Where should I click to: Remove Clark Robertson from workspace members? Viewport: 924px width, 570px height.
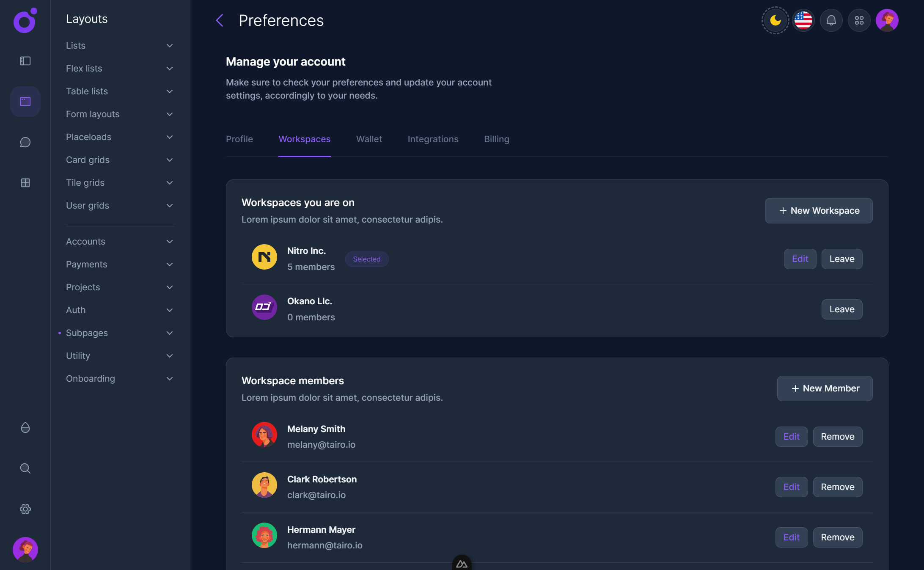point(838,487)
